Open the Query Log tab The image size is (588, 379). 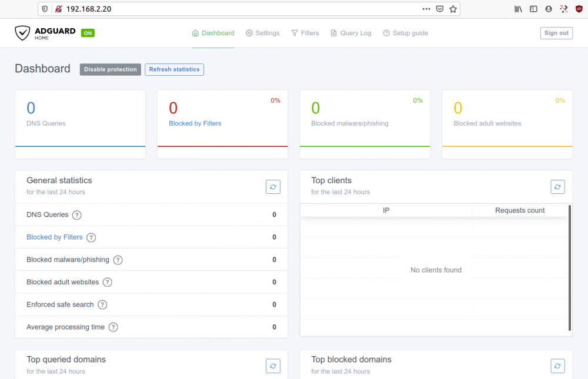point(351,33)
